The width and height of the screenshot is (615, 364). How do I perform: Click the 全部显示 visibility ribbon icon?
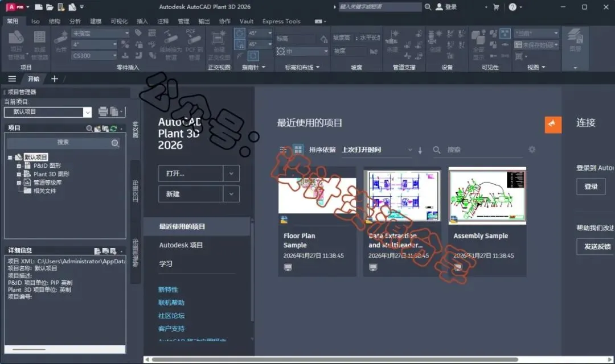pyautogui.click(x=478, y=45)
